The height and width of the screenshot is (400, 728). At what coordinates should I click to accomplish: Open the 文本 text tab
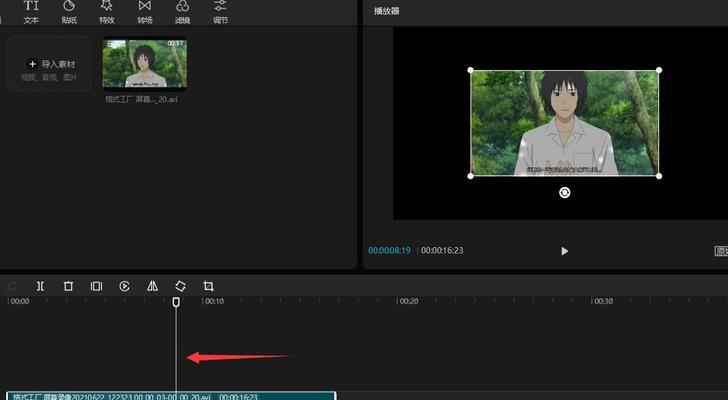point(31,12)
